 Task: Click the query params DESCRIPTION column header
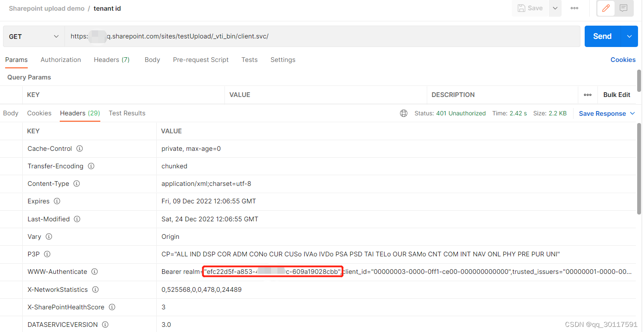453,95
